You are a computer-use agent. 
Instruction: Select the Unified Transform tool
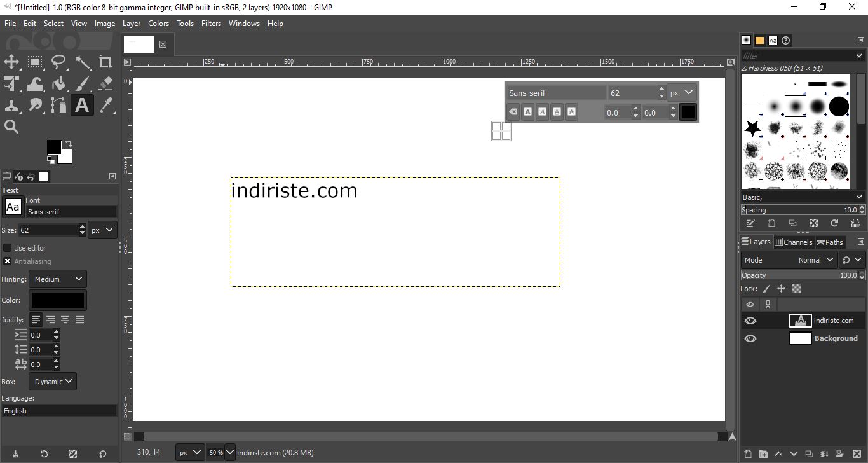(11, 83)
